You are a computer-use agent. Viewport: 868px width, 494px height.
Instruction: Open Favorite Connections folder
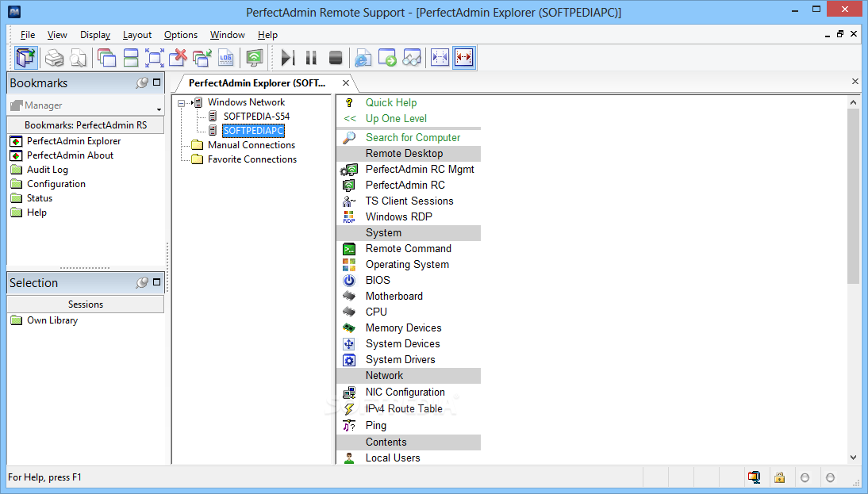pos(252,159)
